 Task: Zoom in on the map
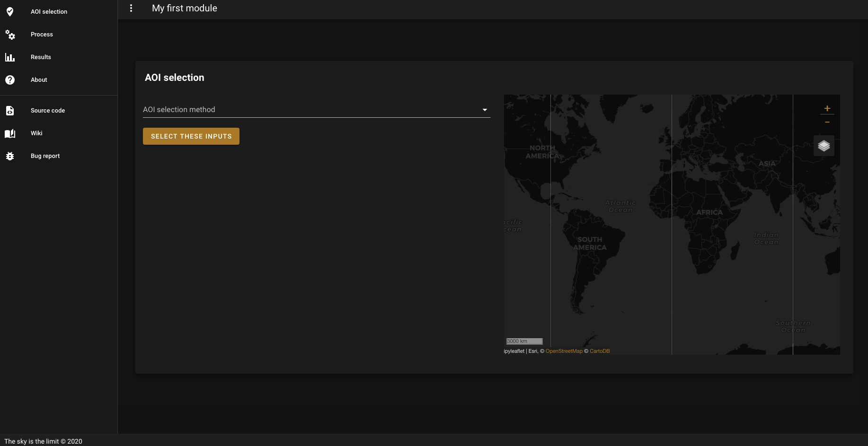[827, 108]
